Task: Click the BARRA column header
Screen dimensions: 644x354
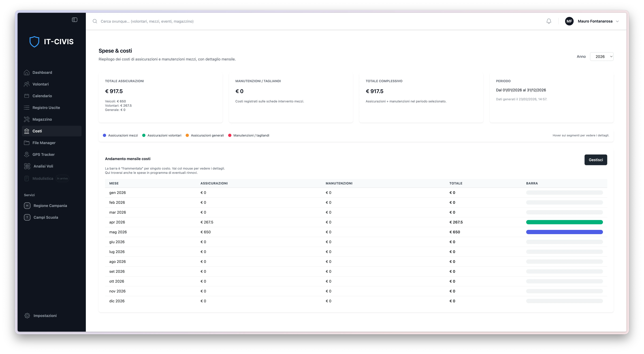Action: coord(532,183)
